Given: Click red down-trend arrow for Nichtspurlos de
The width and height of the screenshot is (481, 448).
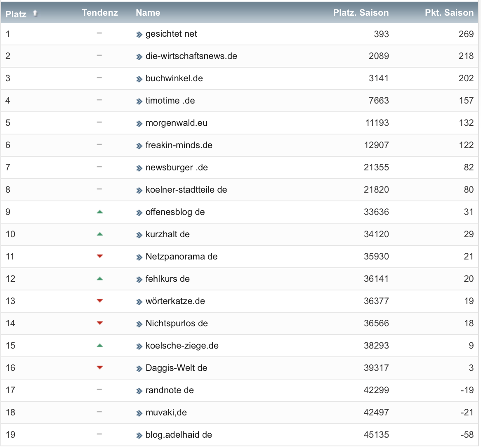Looking at the screenshot, I should pos(100,323).
